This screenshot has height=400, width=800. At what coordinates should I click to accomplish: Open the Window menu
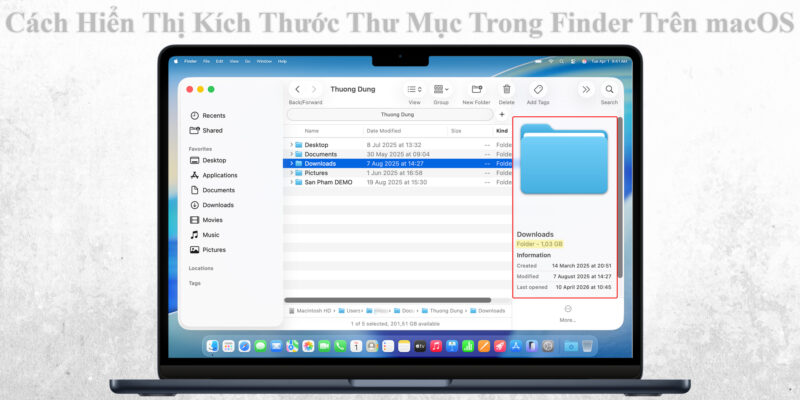click(264, 61)
